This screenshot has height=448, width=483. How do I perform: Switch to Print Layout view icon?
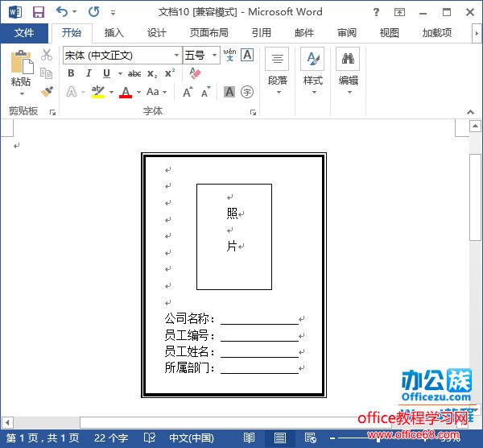(279, 438)
